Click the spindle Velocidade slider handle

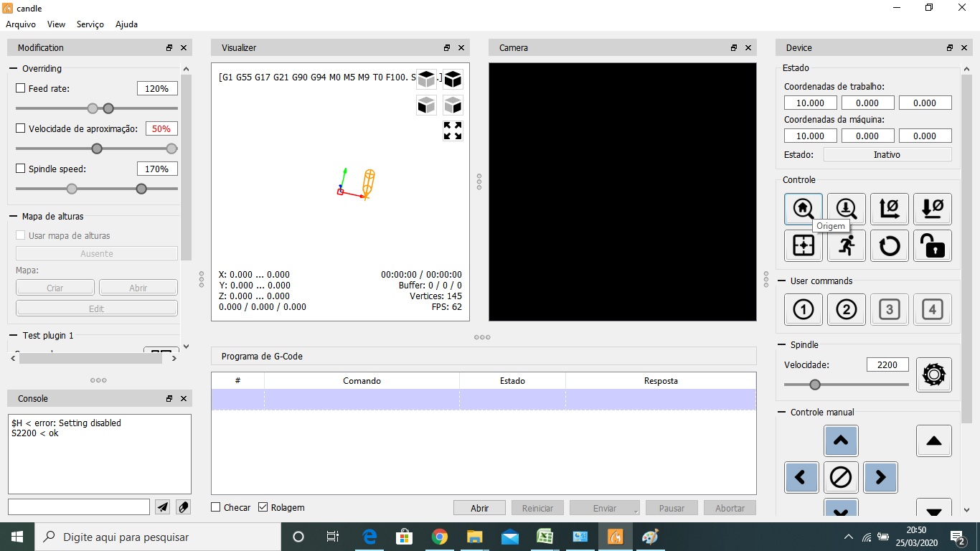pyautogui.click(x=815, y=385)
